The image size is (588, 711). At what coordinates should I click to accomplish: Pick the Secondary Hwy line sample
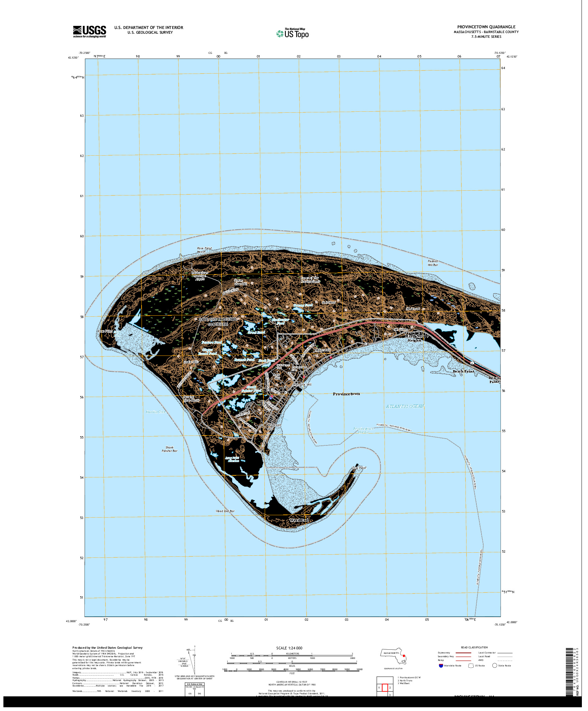[463, 657]
